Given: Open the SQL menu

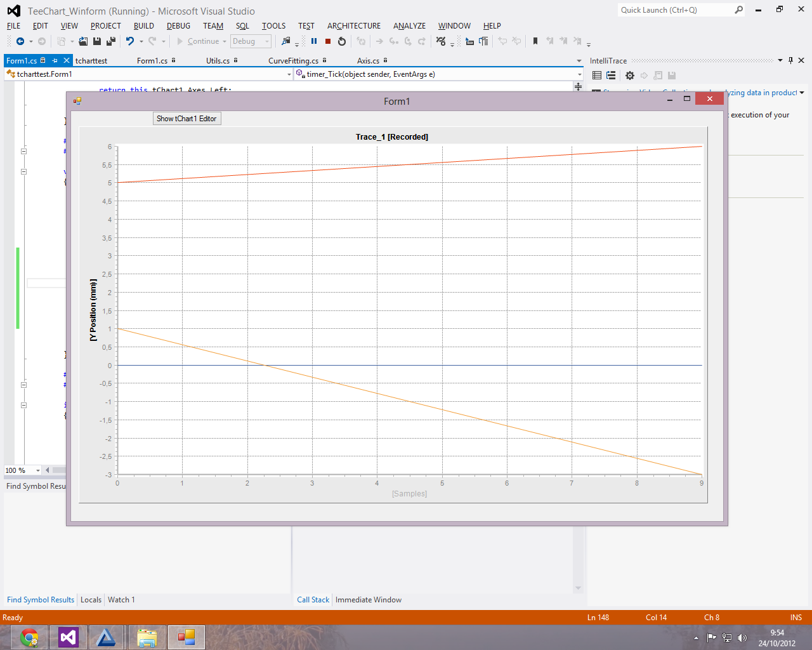Looking at the screenshot, I should click(242, 26).
